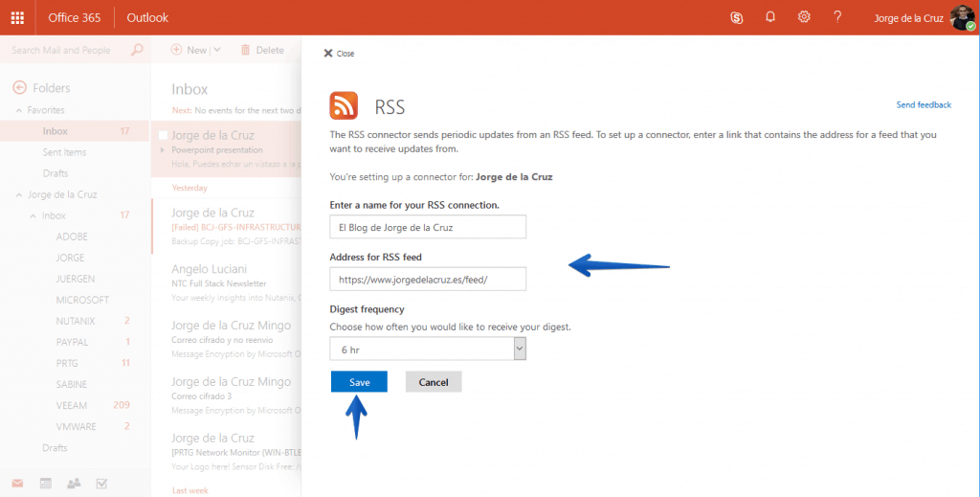
Task: Click the Send feedback link
Action: point(924,104)
